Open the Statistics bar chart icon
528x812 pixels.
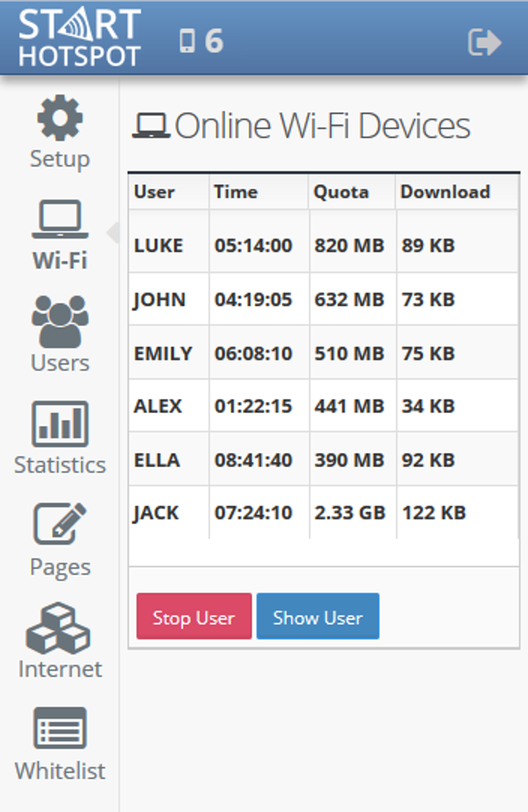(60, 424)
